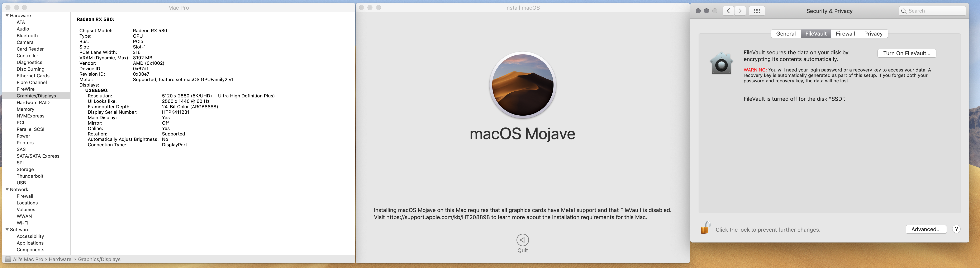Collapse the Network section triangle
Image resolution: width=980 pixels, height=268 pixels.
click(x=7, y=189)
